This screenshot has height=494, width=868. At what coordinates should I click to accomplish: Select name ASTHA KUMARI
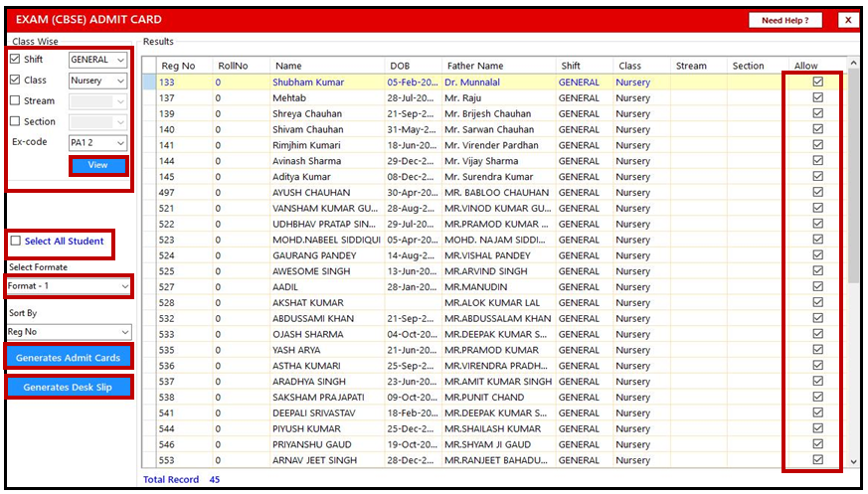(x=306, y=366)
